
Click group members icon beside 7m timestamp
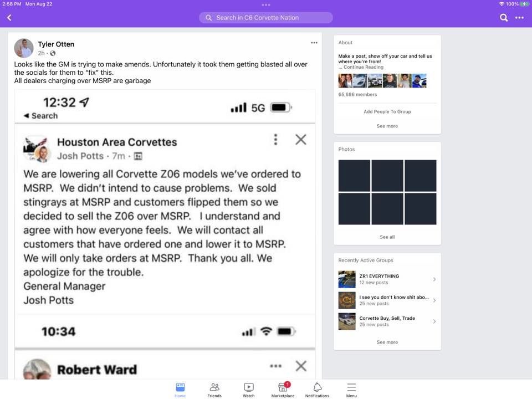[x=138, y=156]
